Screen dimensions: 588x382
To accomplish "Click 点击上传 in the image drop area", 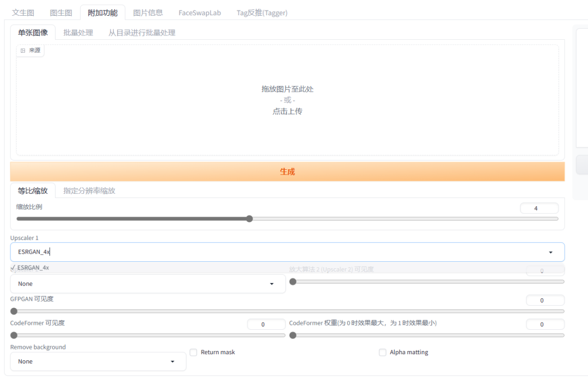I will point(287,111).
